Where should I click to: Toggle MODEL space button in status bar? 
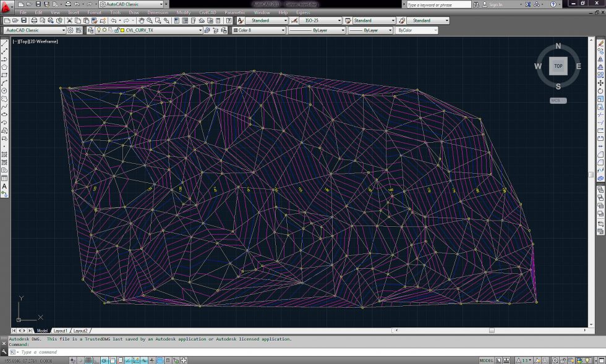[x=487, y=360]
